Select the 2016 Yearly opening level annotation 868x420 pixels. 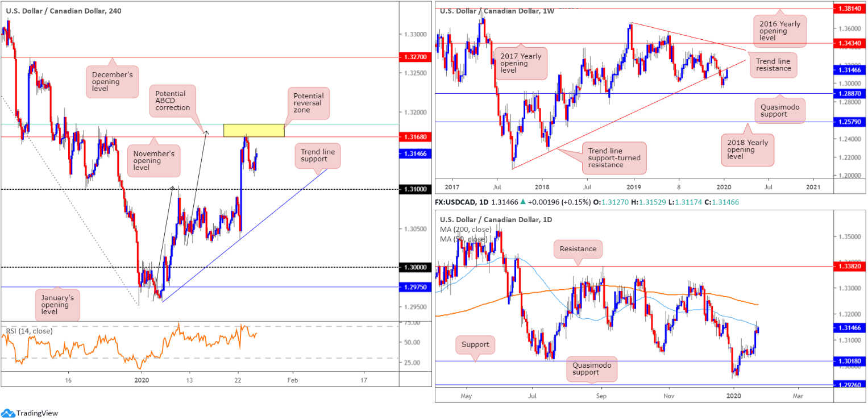tap(780, 32)
